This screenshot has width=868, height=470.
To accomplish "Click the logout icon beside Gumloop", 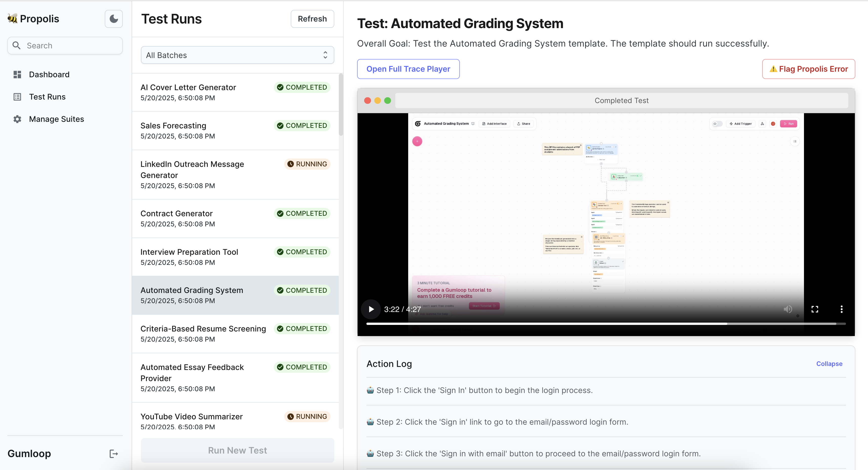I will pyautogui.click(x=114, y=454).
